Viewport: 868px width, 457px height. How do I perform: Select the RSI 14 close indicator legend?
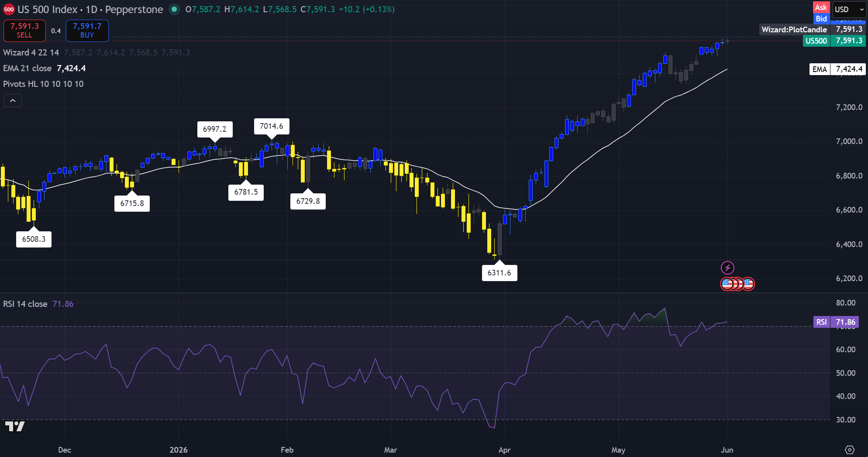[25, 304]
